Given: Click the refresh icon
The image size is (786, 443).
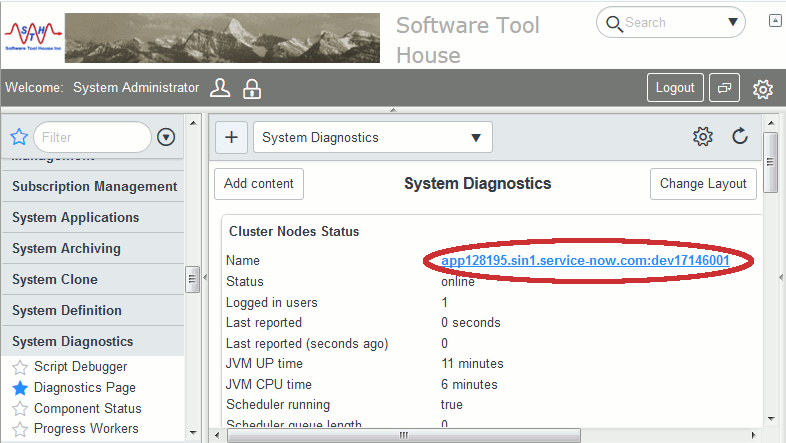Looking at the screenshot, I should click(740, 136).
